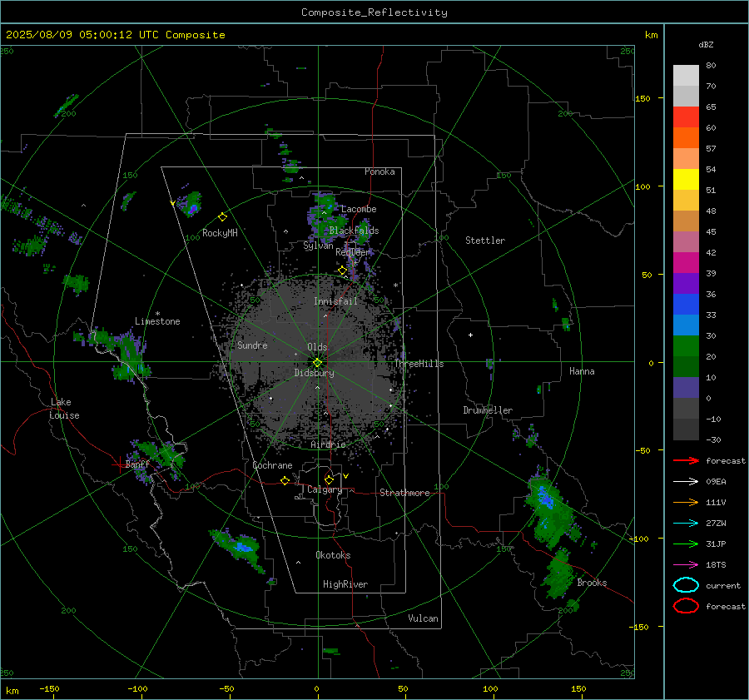Click the Stettler town label
749x700 pixels.
coord(485,241)
